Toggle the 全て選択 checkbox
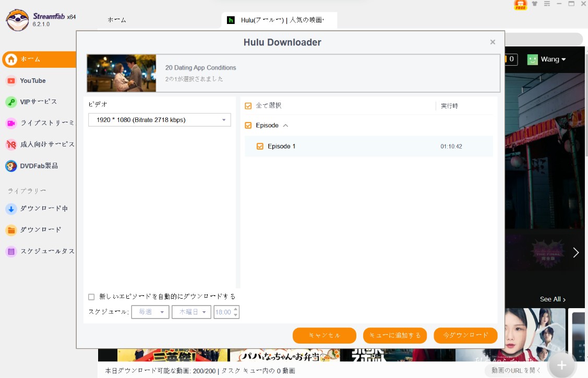Image resolution: width=588 pixels, height=378 pixels. [x=248, y=106]
